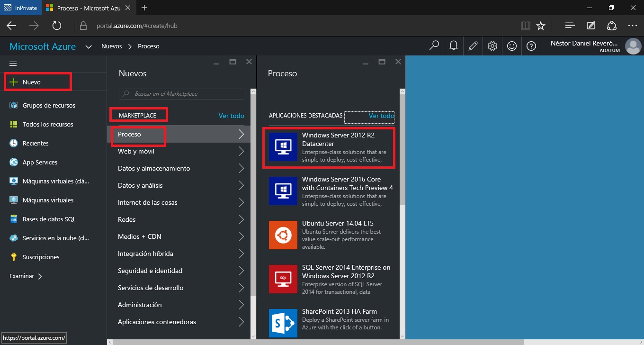Select the Ubuntu Server 14.04 LTS icon

click(x=283, y=235)
